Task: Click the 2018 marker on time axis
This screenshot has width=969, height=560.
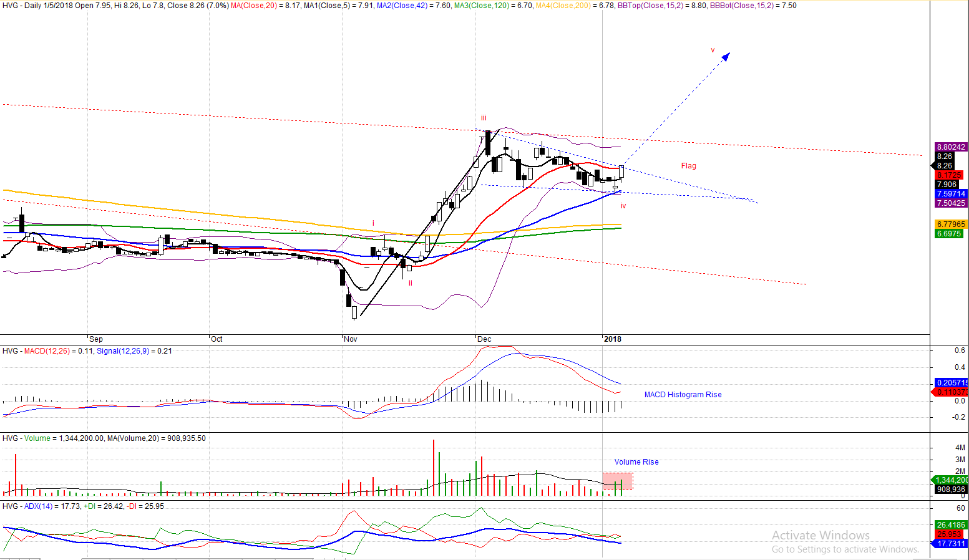Action: click(x=612, y=339)
